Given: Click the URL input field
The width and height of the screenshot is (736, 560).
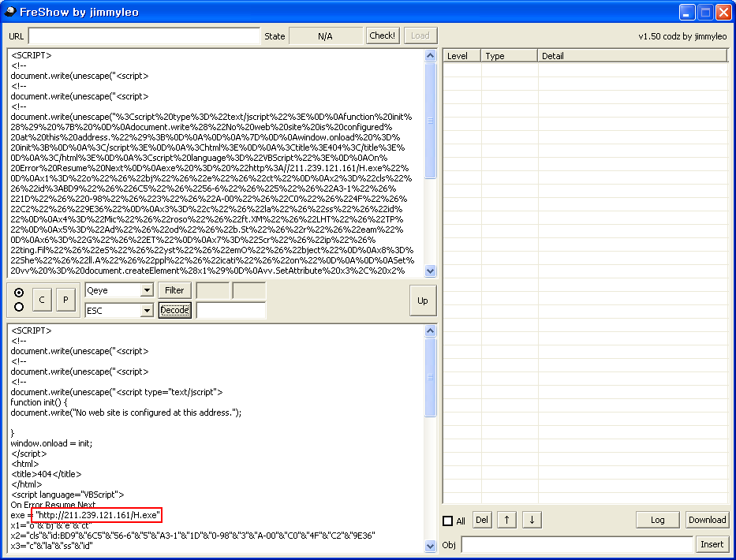Looking at the screenshot, I should click(x=144, y=36).
